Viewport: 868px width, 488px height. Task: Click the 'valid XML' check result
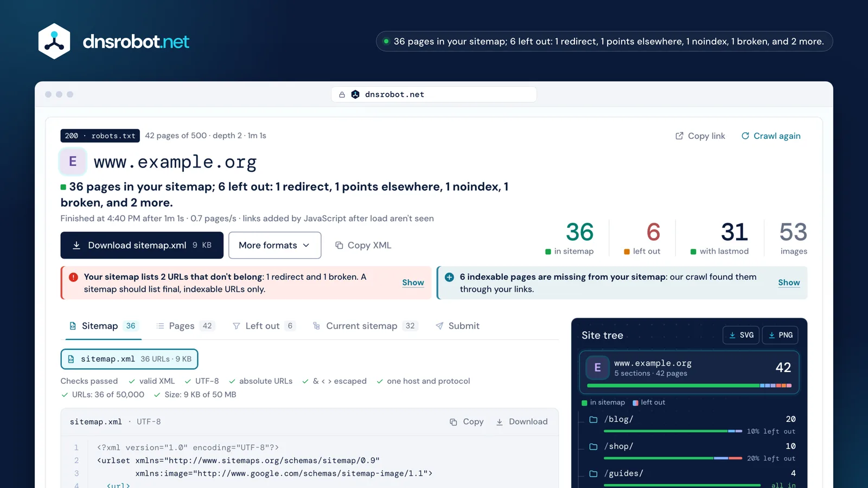(151, 381)
